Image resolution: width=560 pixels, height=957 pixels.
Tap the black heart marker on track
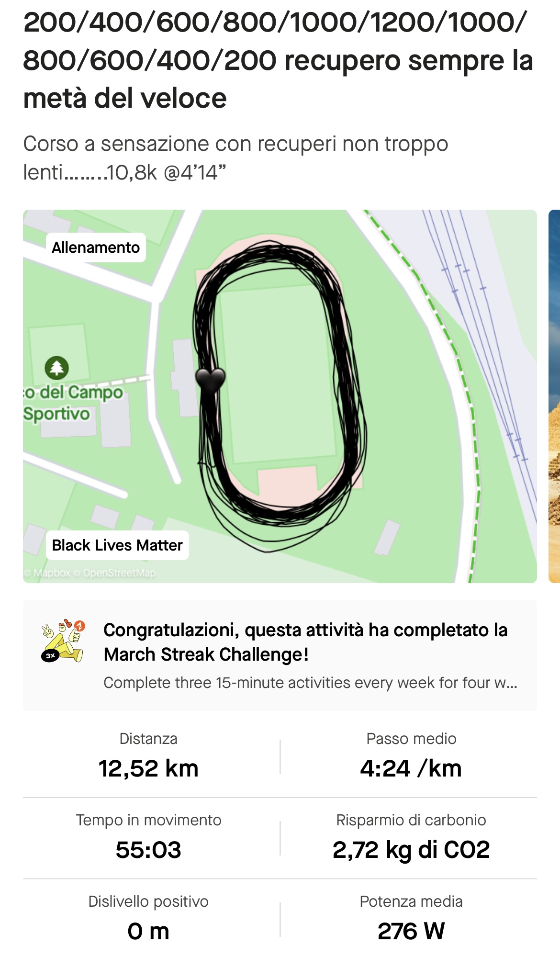coord(210,381)
